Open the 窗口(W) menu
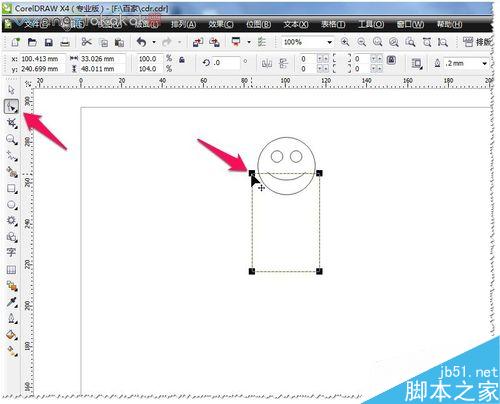Viewport: 500px width, 404px height. [410, 24]
